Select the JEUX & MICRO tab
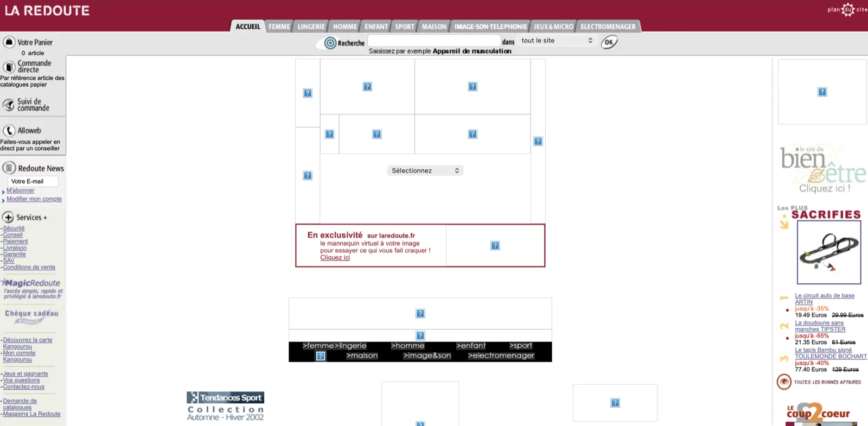Image resolution: width=868 pixels, height=426 pixels. coord(553,27)
